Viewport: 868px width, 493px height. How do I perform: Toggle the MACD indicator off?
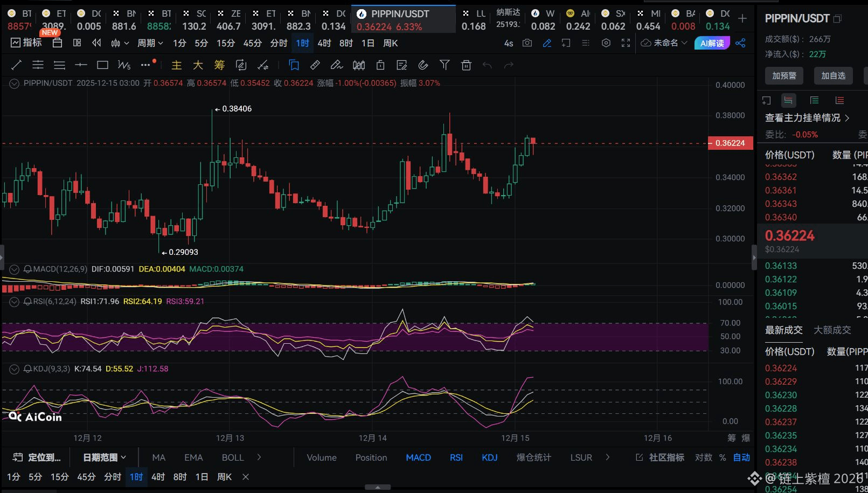pyautogui.click(x=418, y=457)
